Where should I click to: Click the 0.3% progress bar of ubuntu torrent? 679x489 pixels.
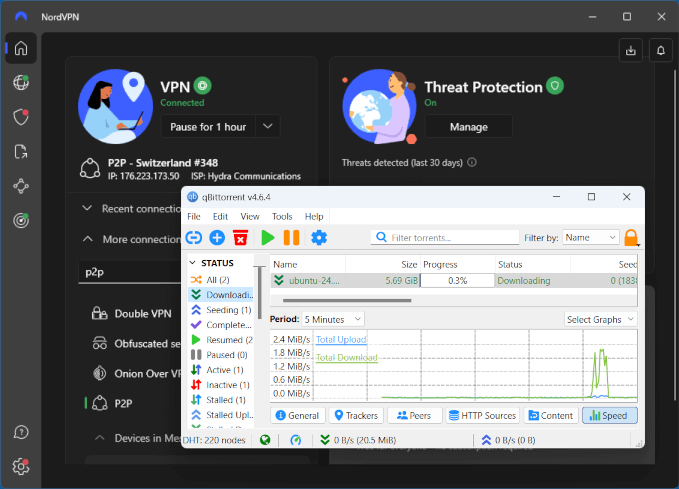pyautogui.click(x=457, y=281)
